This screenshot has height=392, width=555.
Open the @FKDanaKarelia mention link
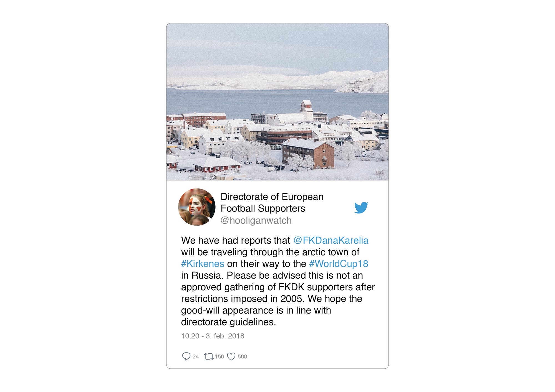[331, 240]
